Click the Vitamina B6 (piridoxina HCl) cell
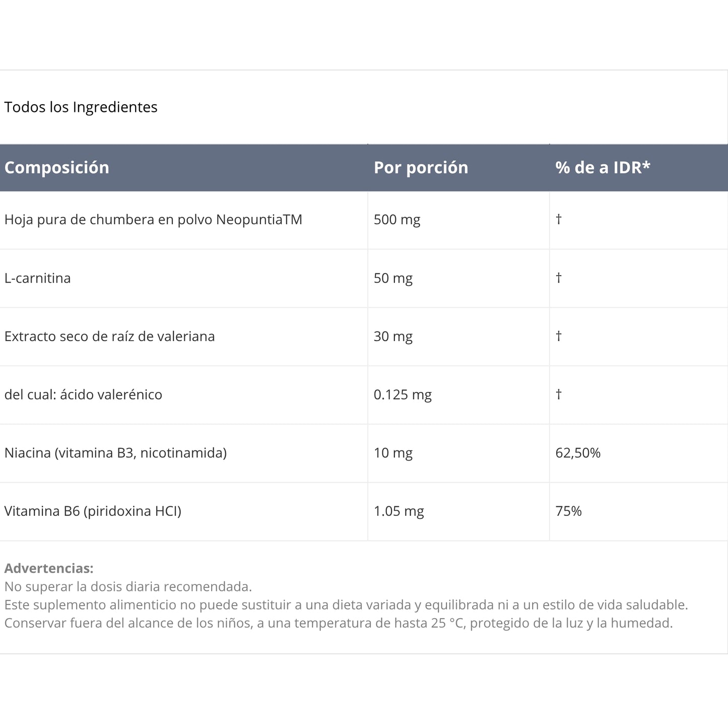The image size is (728, 728). tap(93, 511)
